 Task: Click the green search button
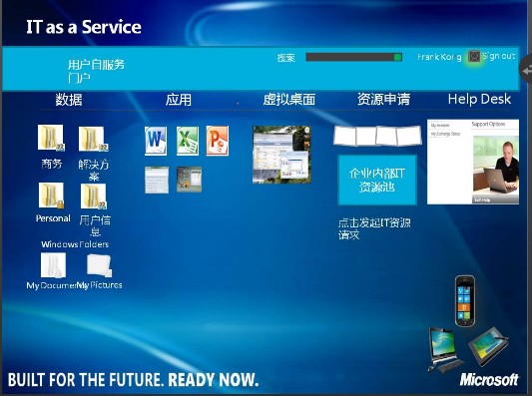[398, 57]
